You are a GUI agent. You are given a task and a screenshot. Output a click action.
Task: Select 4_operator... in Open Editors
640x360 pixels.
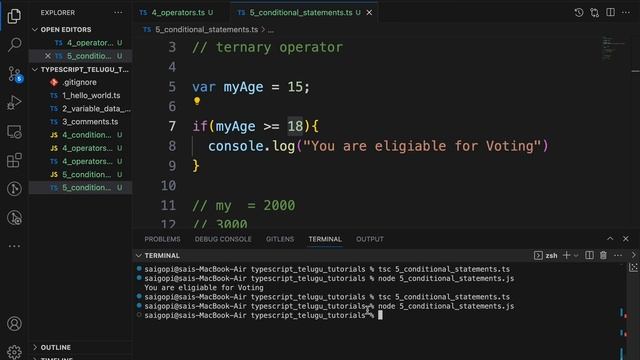click(x=81, y=43)
